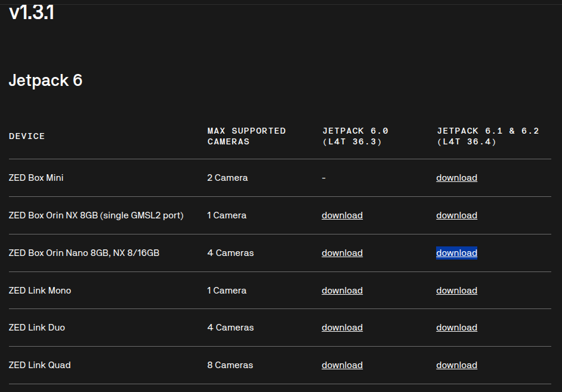562x392 pixels.
Task: Download ZED Link Quad Jetpack 6.0 driver
Action: coord(342,365)
